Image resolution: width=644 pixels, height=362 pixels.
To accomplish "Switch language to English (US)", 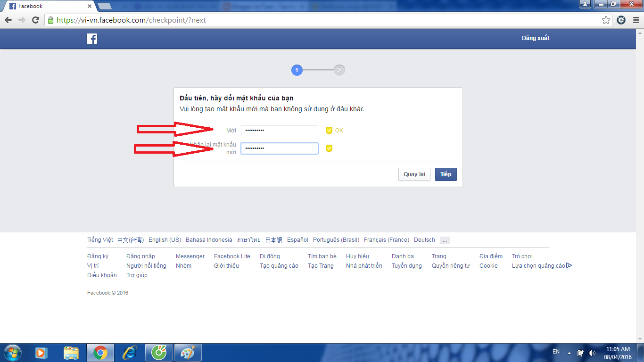I will [165, 240].
